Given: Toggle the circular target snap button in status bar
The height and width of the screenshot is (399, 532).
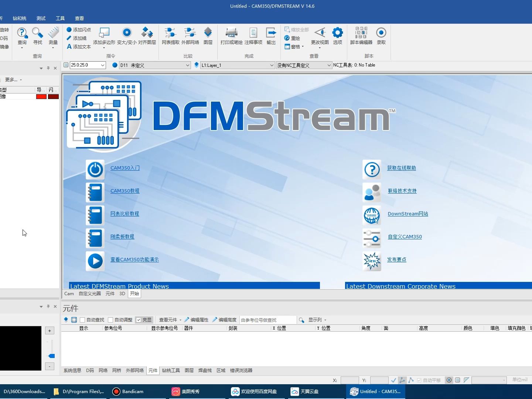Looking at the screenshot, I should click(x=449, y=380).
